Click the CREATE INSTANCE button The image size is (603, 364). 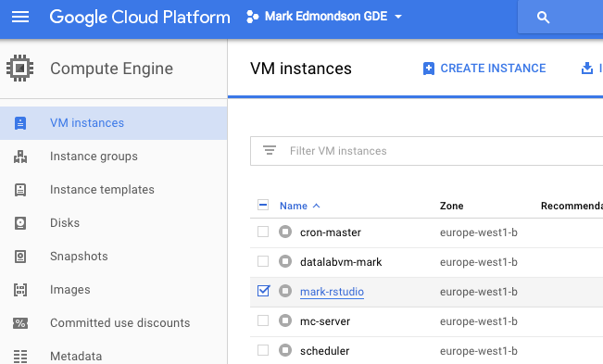(x=484, y=69)
